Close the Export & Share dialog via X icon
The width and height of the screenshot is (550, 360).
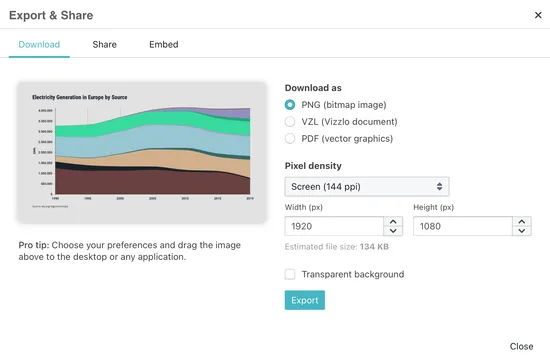click(538, 15)
